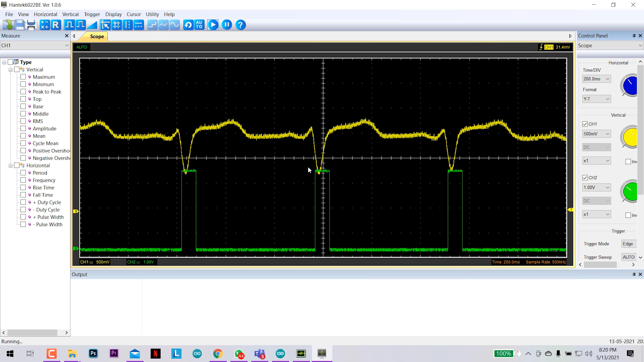Check the Maximum measurement option
Image resolution: width=644 pixels, height=362 pixels.
click(23, 77)
